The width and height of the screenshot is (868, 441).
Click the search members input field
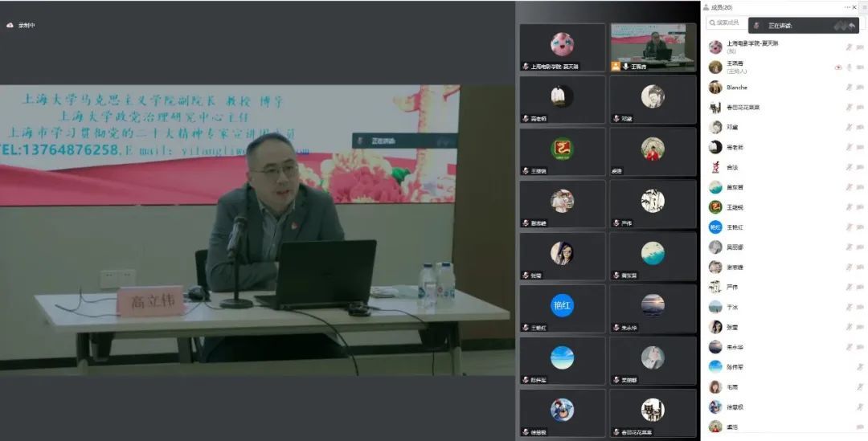[x=727, y=23]
